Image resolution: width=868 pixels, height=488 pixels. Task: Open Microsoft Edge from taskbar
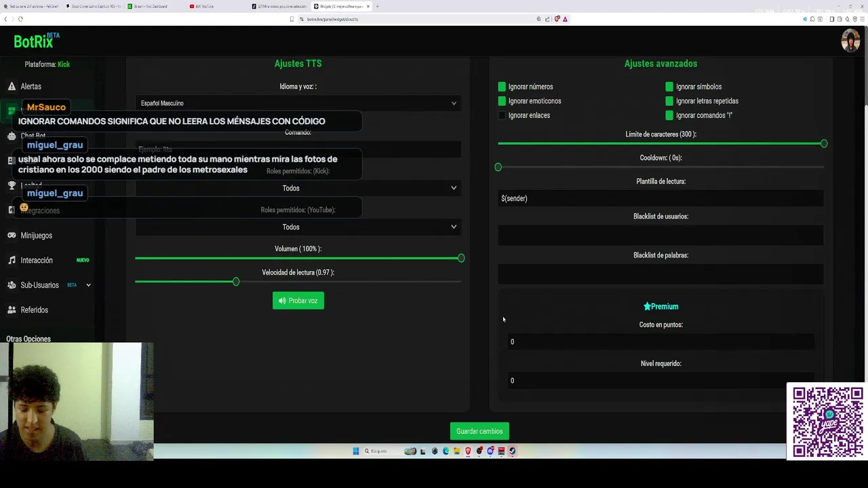[x=446, y=451]
